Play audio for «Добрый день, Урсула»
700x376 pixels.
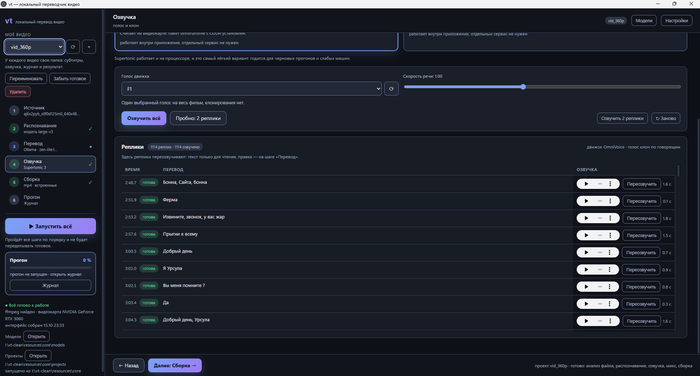click(x=586, y=321)
